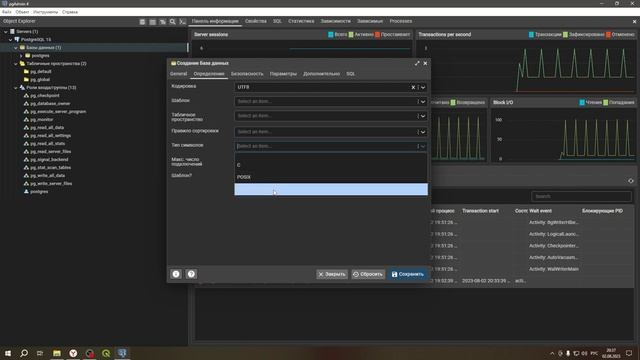Screen dimensions: 640x360
Task: Switch to Statistics tab in main panel
Action: click(x=301, y=21)
